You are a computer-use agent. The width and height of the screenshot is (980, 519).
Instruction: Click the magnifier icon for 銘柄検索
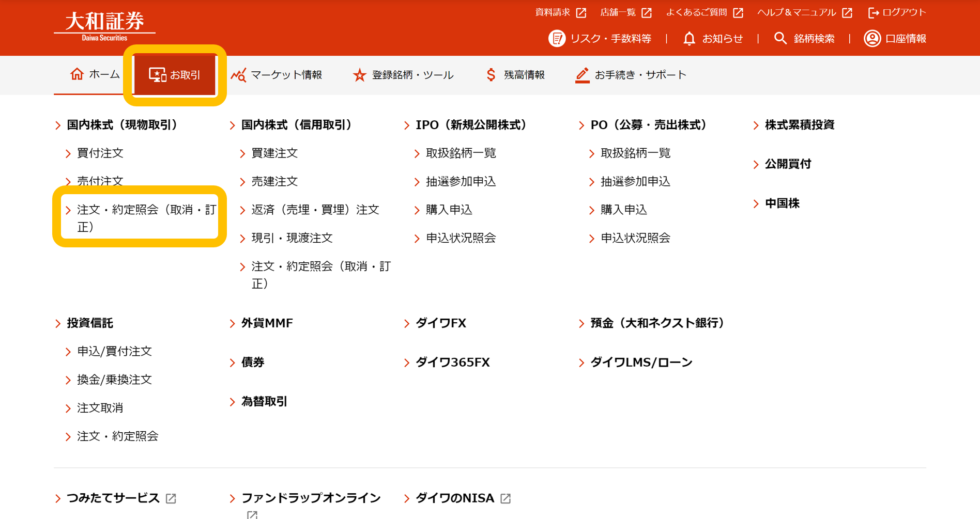(780, 39)
